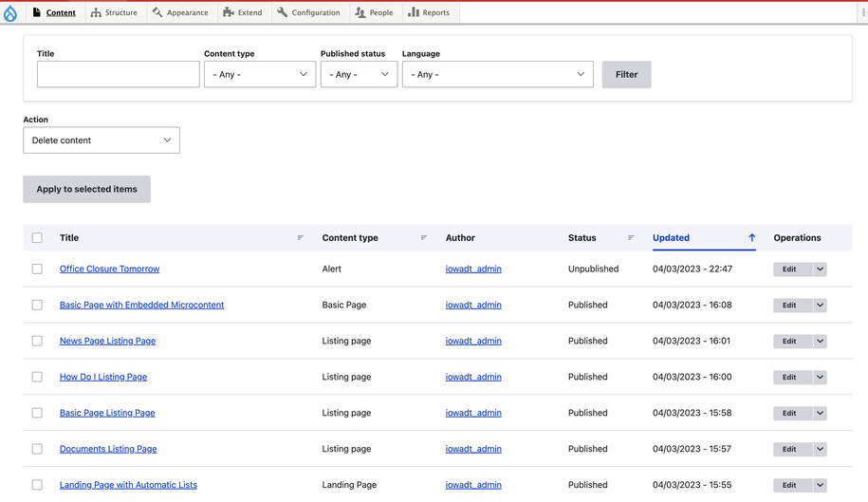
Task: Open Landing Page with Automatic Lists link
Action: [x=128, y=485]
